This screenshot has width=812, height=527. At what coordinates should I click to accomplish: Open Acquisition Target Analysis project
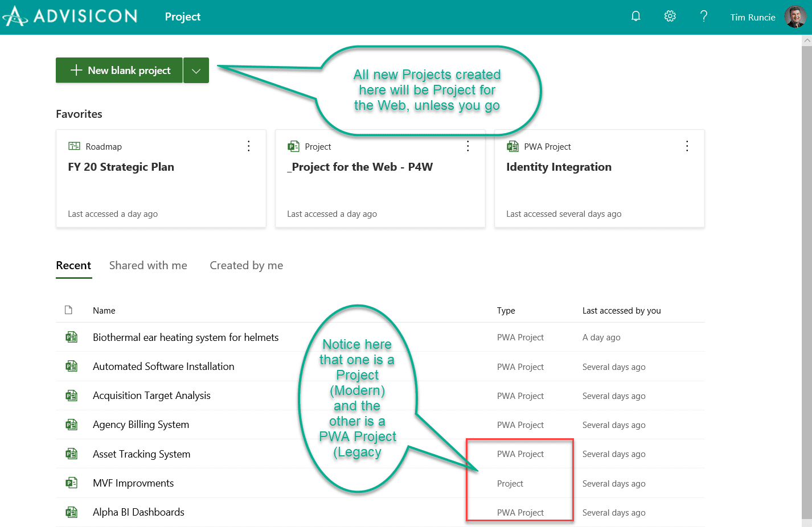[151, 396]
